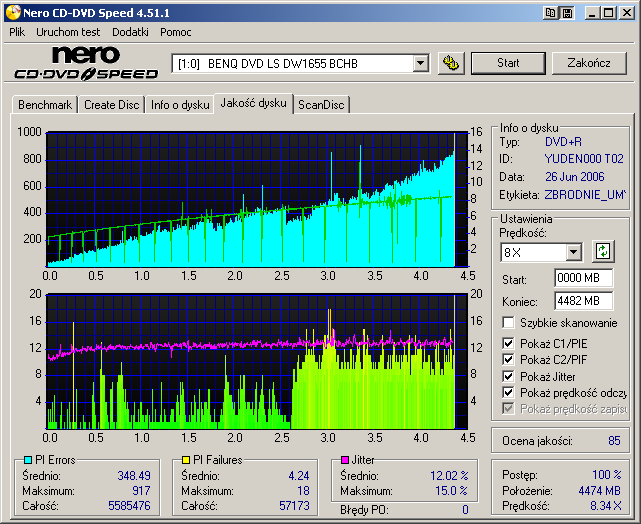Click the date 26 Jun 2006
641x524 pixels.
574,177
